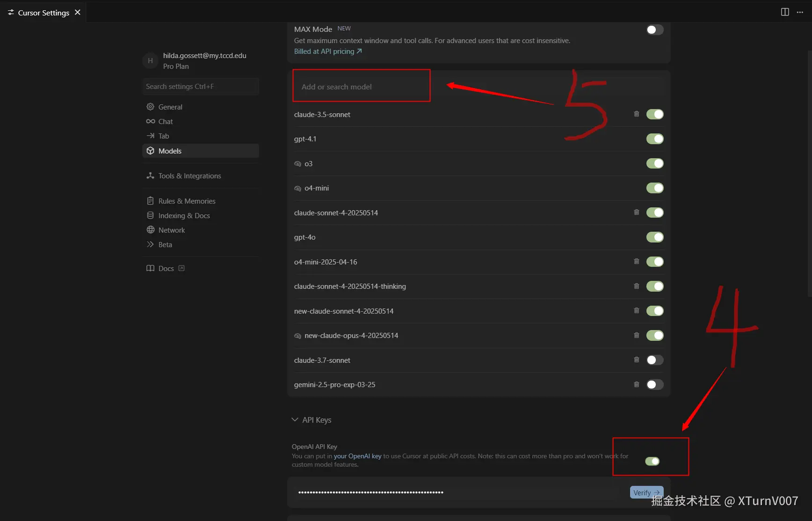Image resolution: width=812 pixels, height=521 pixels.
Task: Click the user avatar H icon
Action: (150, 61)
